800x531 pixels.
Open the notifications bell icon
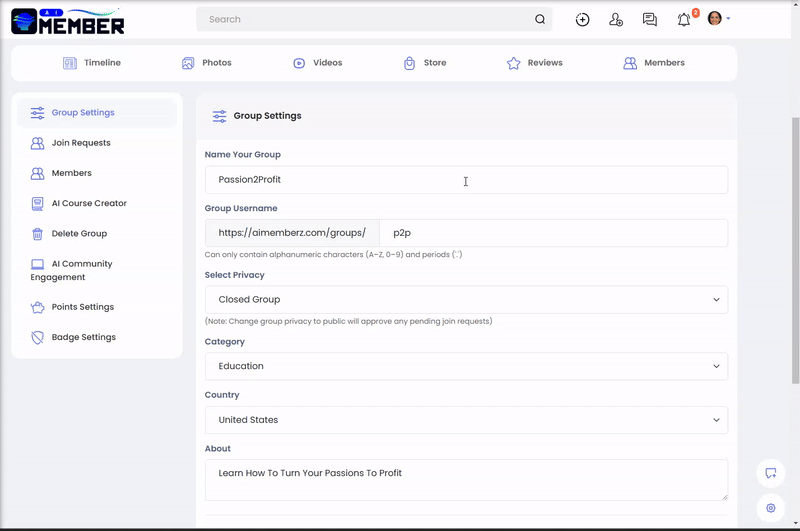click(684, 19)
